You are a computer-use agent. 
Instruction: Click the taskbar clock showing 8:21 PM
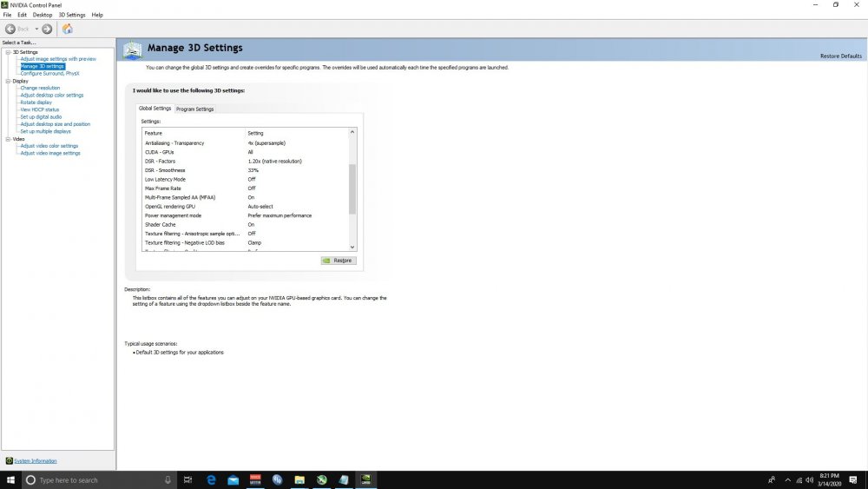[x=829, y=479]
